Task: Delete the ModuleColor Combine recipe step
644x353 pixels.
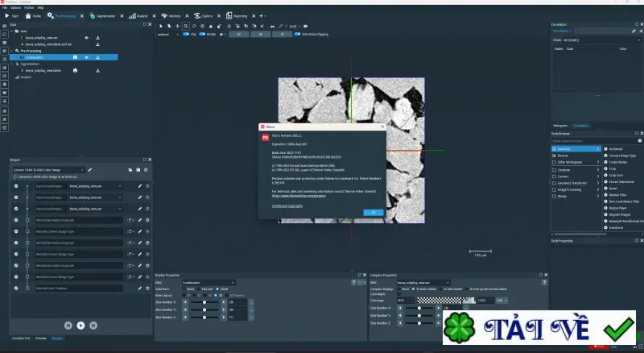Action: pyautogui.click(x=147, y=288)
